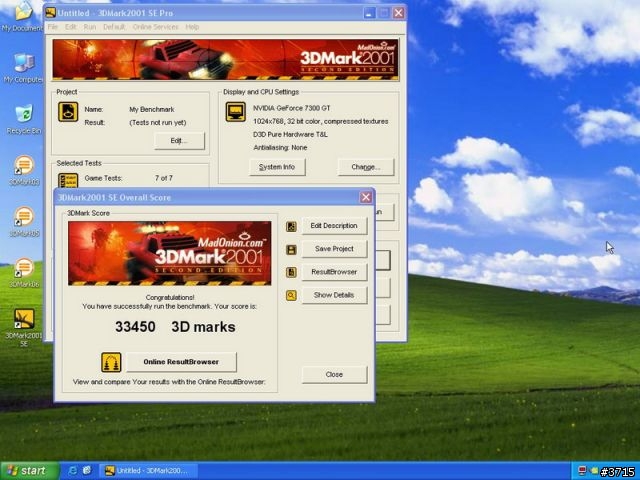Select the 3DMark2001 SE desktop shortcut
Viewport: 640px width, 480px height.
tap(24, 327)
